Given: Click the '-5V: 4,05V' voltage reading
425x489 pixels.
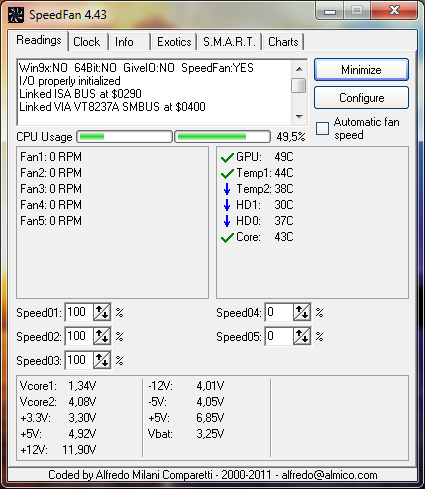Looking at the screenshot, I should coord(186,402).
